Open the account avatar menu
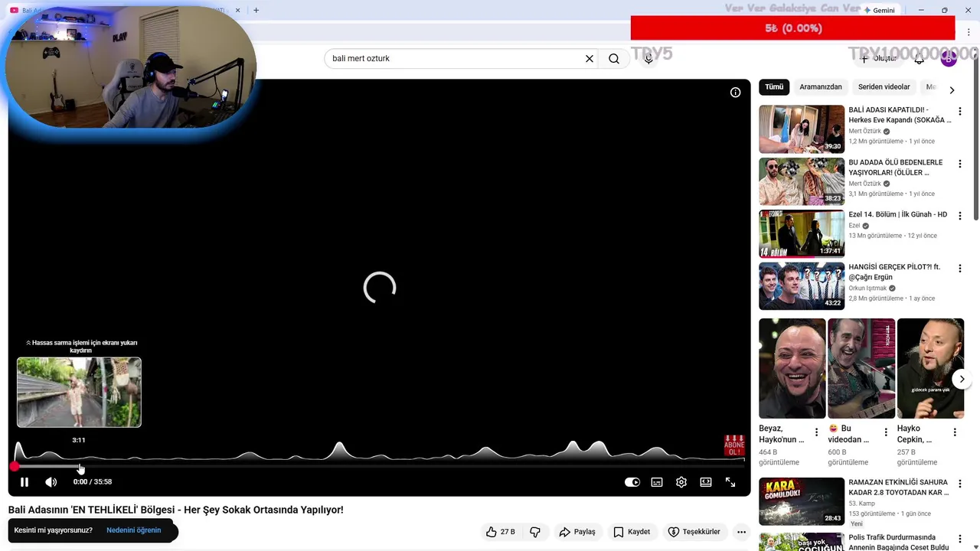This screenshot has width=980, height=551. [x=949, y=58]
